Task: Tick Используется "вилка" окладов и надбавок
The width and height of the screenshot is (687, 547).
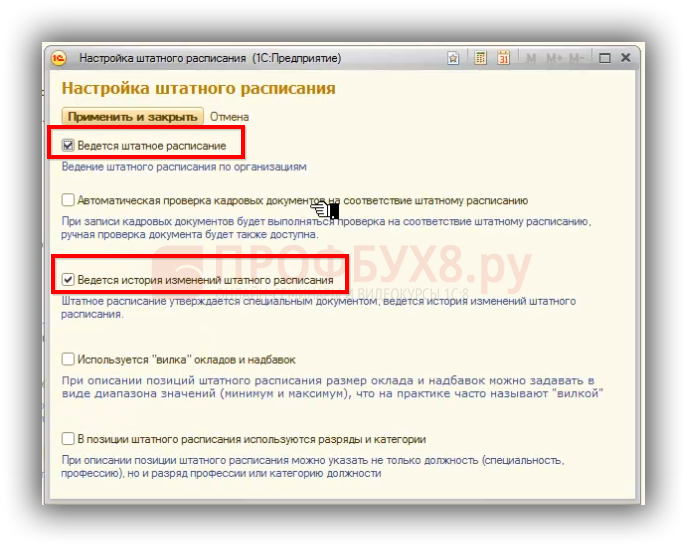Action: coord(69,359)
